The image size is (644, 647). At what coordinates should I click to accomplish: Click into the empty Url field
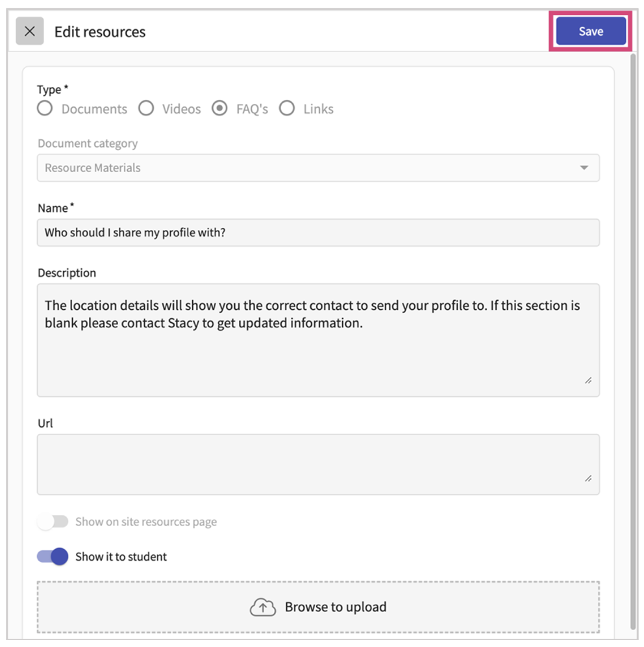(x=317, y=464)
